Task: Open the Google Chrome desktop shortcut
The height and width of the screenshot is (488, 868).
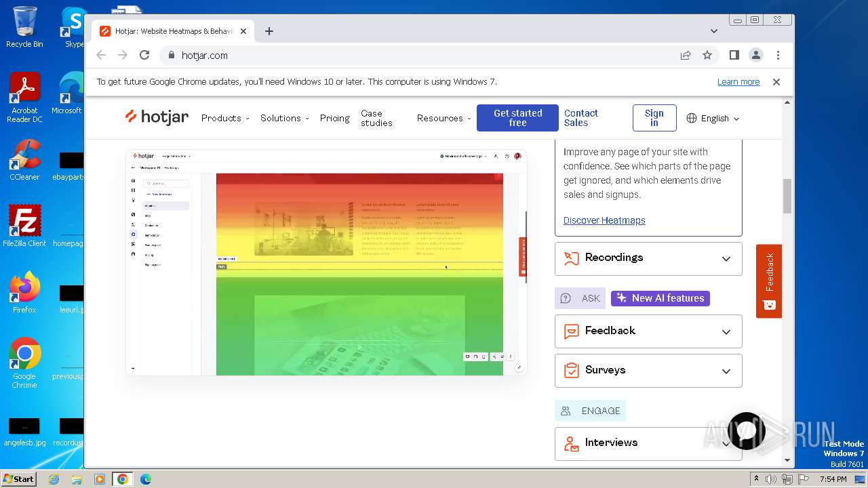Action: 24,363
